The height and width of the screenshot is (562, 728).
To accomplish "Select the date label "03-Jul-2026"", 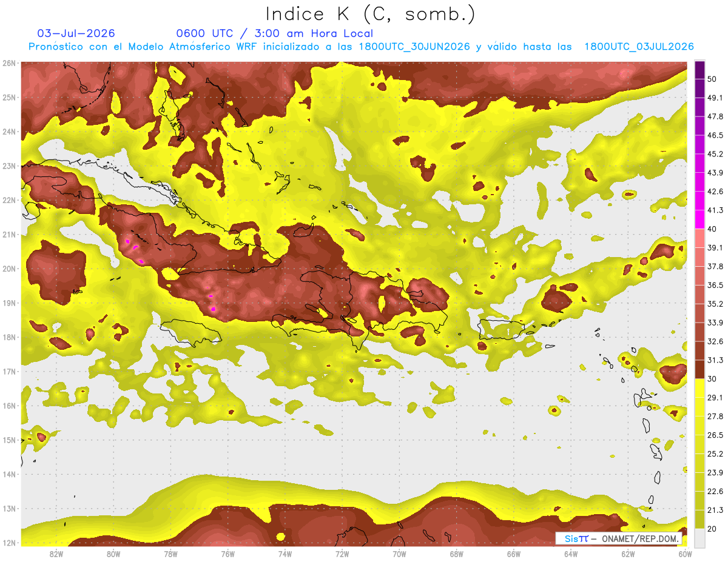I will pyautogui.click(x=76, y=33).
